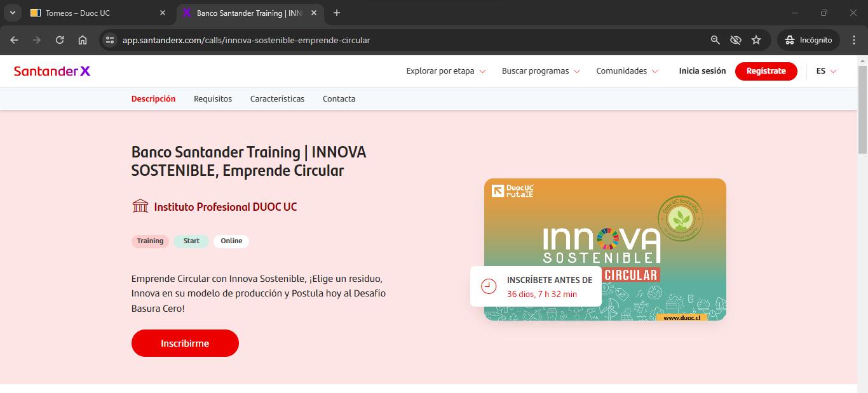Viewport: 868px width, 393px height.
Task: Select the Características tab
Action: [277, 99]
